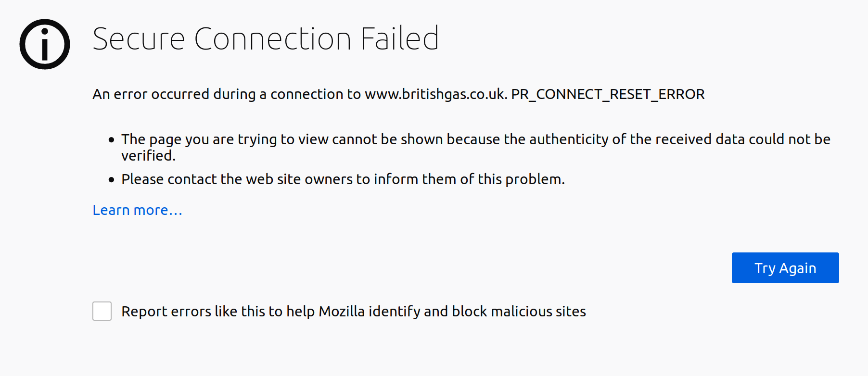
Task: Click the Secure Connection Failed heading
Action: [x=265, y=38]
